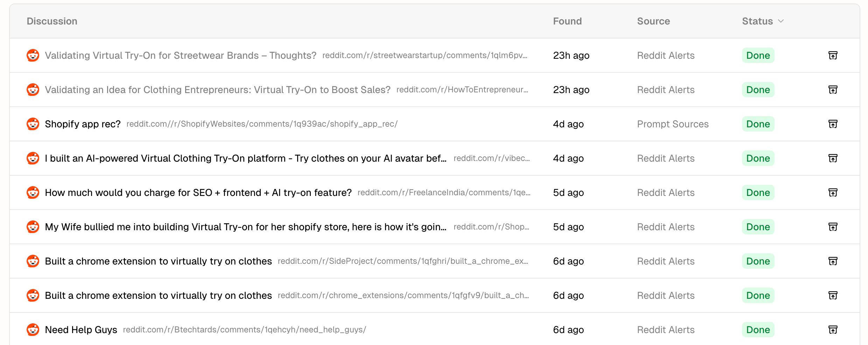Viewport: 868px width, 345px height.
Task: Open the Btechtards need_help_guys link
Action: [244, 329]
